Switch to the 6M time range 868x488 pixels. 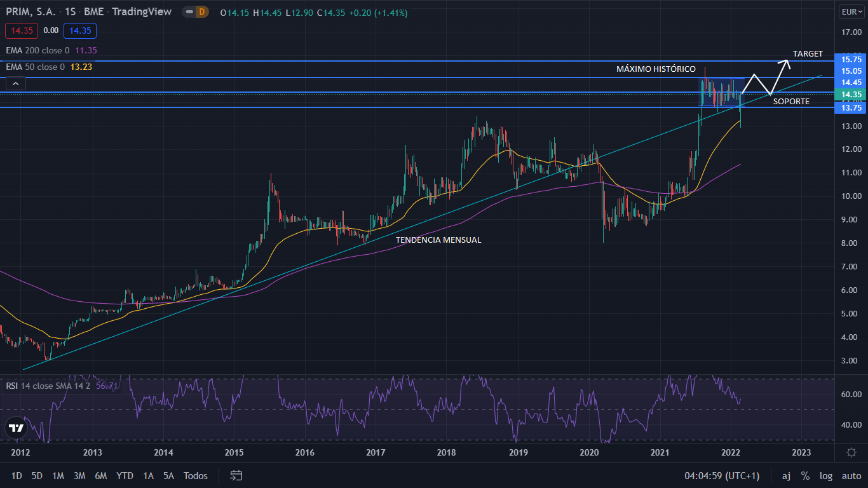[100, 475]
